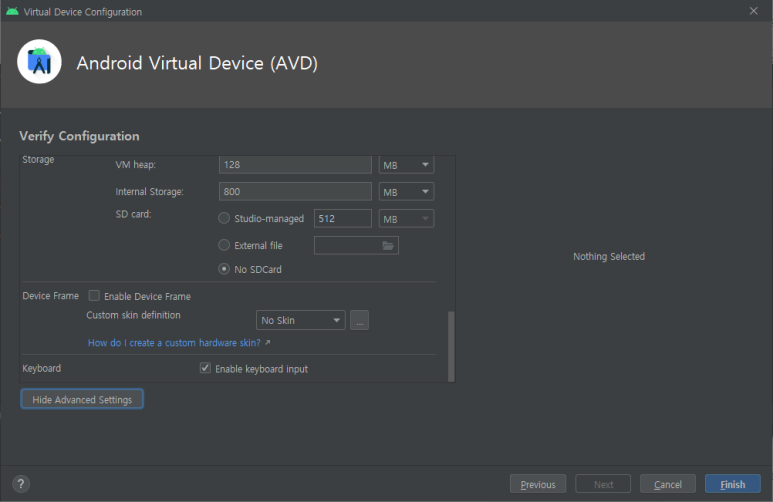Select the Studio-managed SD card option
The height and width of the screenshot is (502, 773).
(224, 218)
